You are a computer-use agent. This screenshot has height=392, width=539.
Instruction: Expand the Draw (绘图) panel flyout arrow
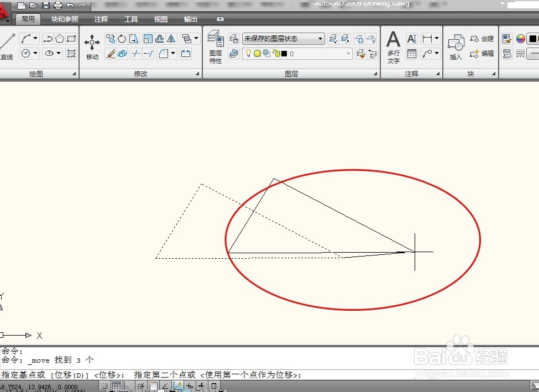(75, 72)
